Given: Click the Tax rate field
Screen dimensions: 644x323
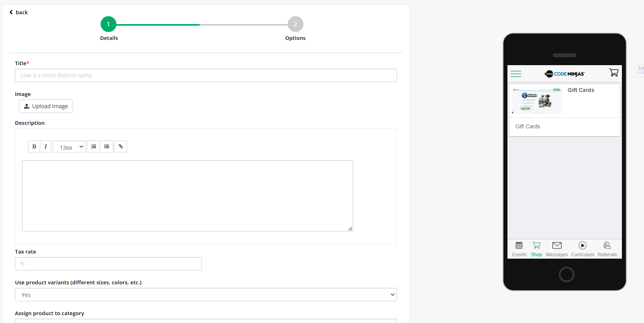Looking at the screenshot, I should (109, 264).
